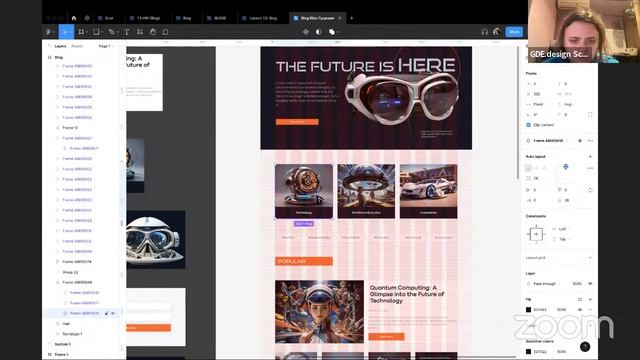Open the Resources tool
This screenshot has height=360, width=640.
tap(140, 32)
